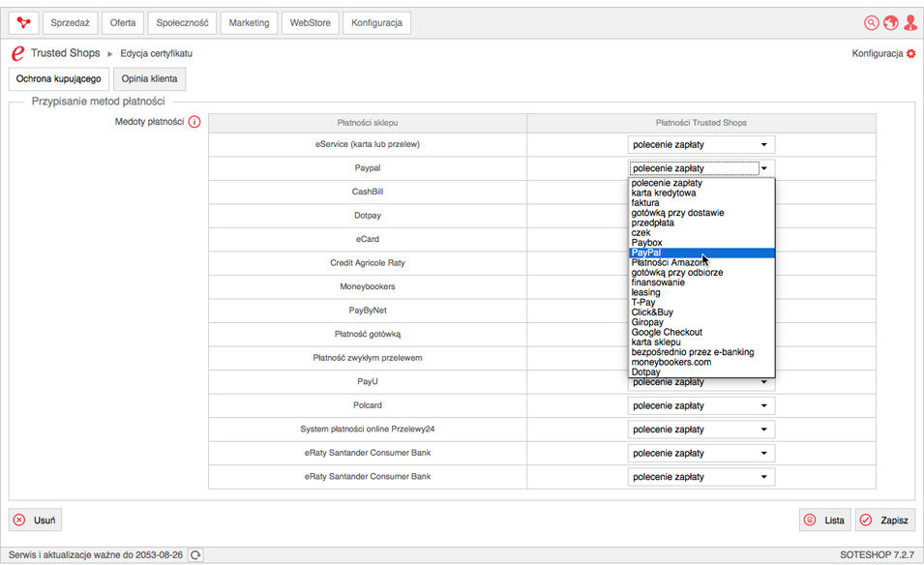Open the Społeczność menu
Image resolution: width=924 pixels, height=565 pixels.
(x=182, y=23)
